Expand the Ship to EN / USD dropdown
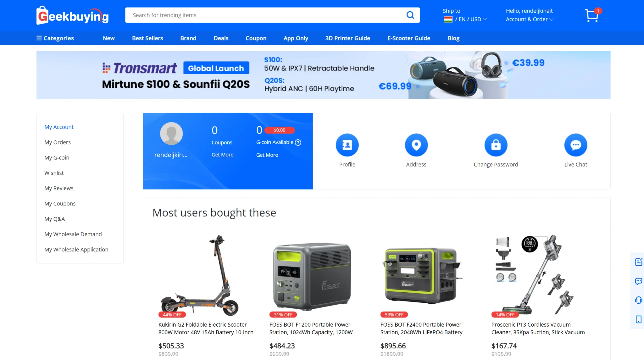Viewport: 644px width, 360px height. [x=465, y=19]
